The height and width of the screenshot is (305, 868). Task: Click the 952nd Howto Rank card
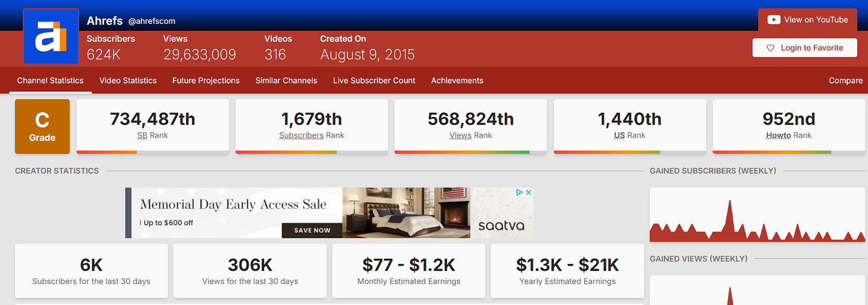(789, 127)
